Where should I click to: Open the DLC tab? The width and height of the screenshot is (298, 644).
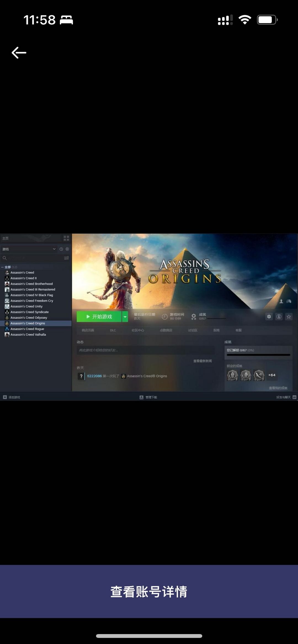click(x=113, y=330)
